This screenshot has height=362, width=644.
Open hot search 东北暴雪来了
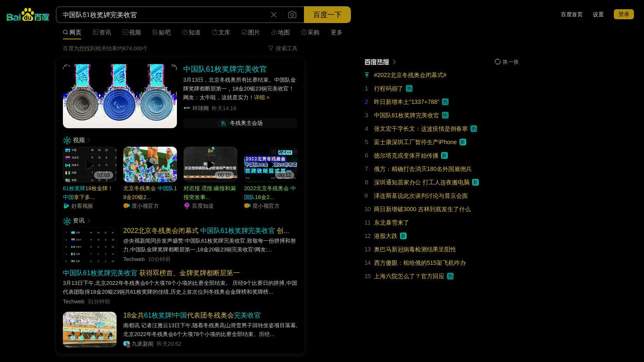click(392, 222)
